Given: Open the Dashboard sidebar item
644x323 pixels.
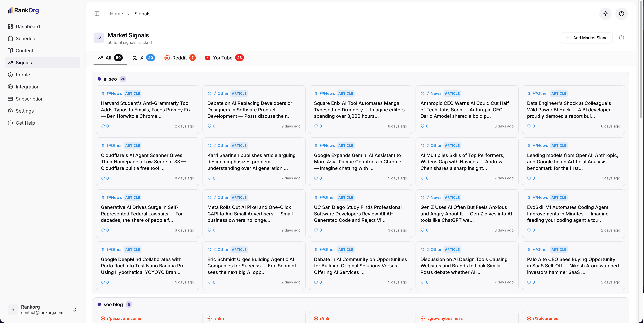Looking at the screenshot, I should [x=43, y=26].
